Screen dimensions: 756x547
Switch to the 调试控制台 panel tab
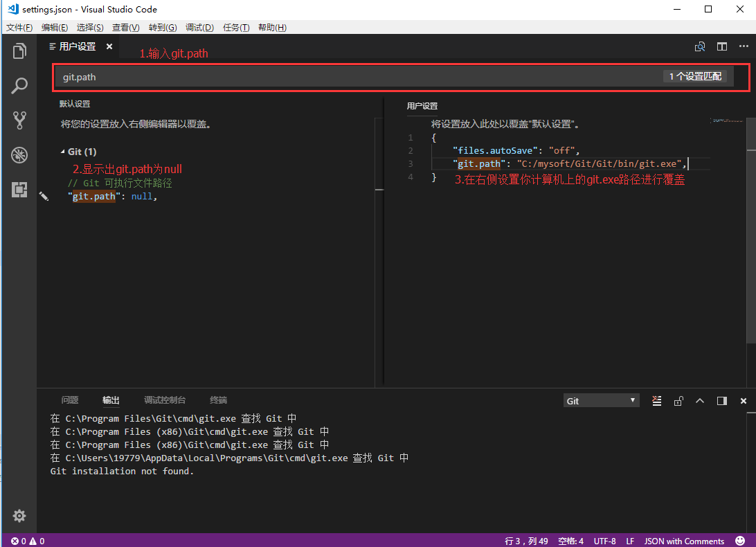[164, 400]
